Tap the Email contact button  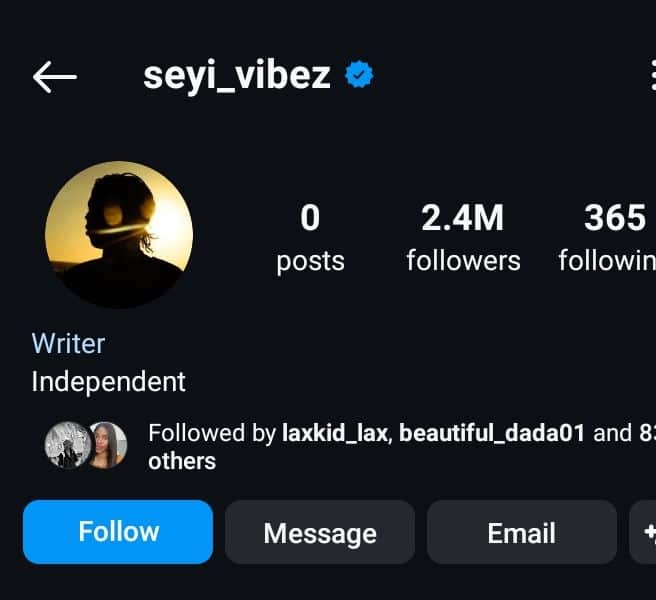click(521, 532)
